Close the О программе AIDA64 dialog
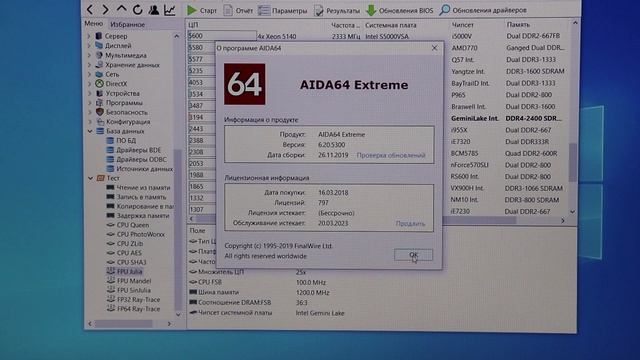The height and width of the screenshot is (360, 640). coord(434,48)
